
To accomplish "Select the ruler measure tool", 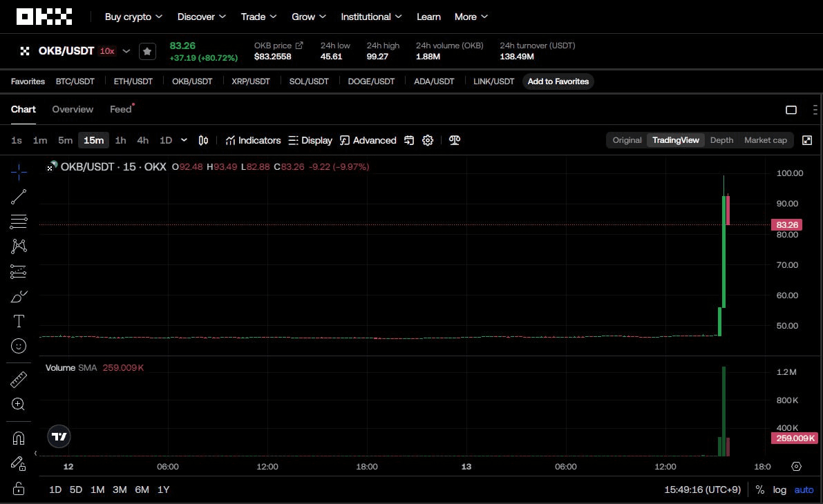I will coord(19,380).
